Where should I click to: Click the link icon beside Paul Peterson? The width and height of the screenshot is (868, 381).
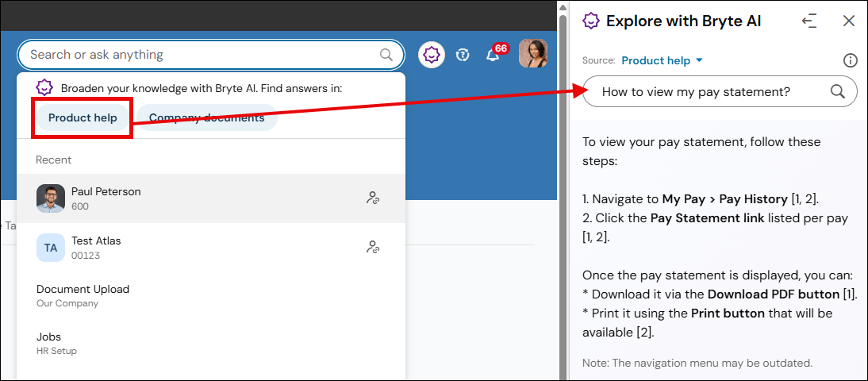[x=373, y=198]
